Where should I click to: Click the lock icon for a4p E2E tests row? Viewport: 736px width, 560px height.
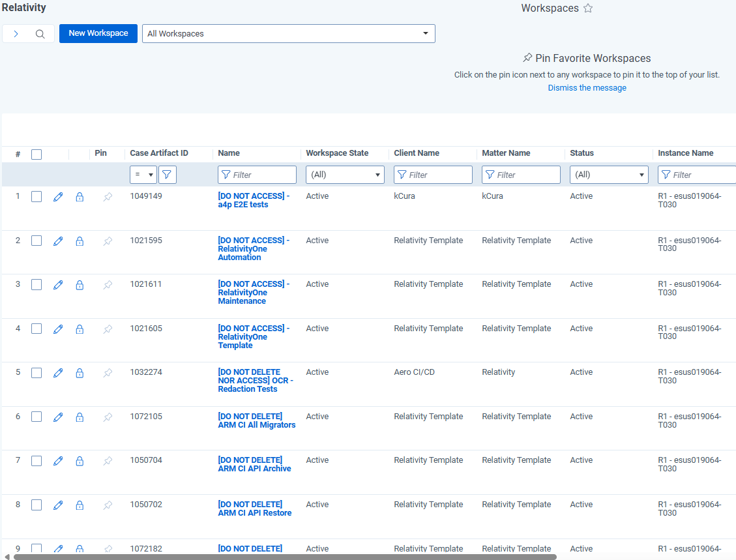[x=80, y=197]
